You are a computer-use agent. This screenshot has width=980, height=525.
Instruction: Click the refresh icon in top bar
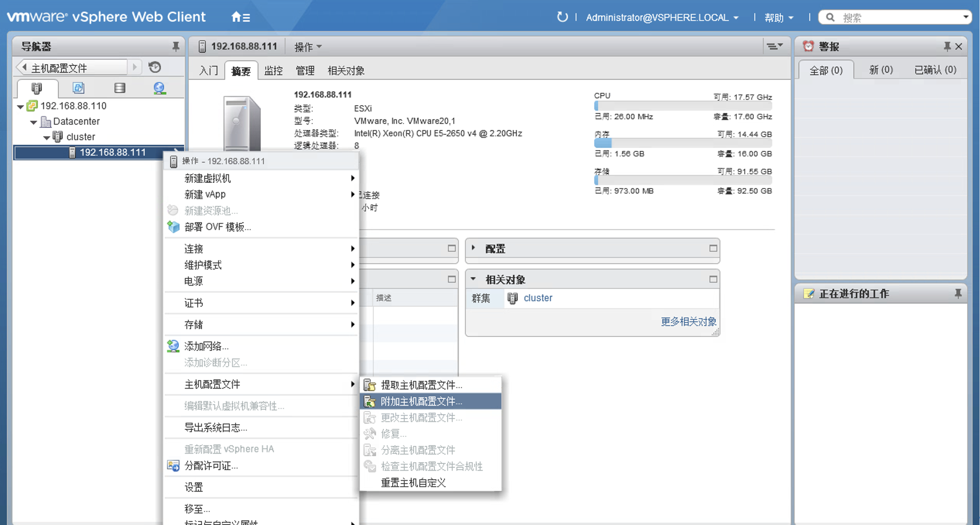pos(562,17)
